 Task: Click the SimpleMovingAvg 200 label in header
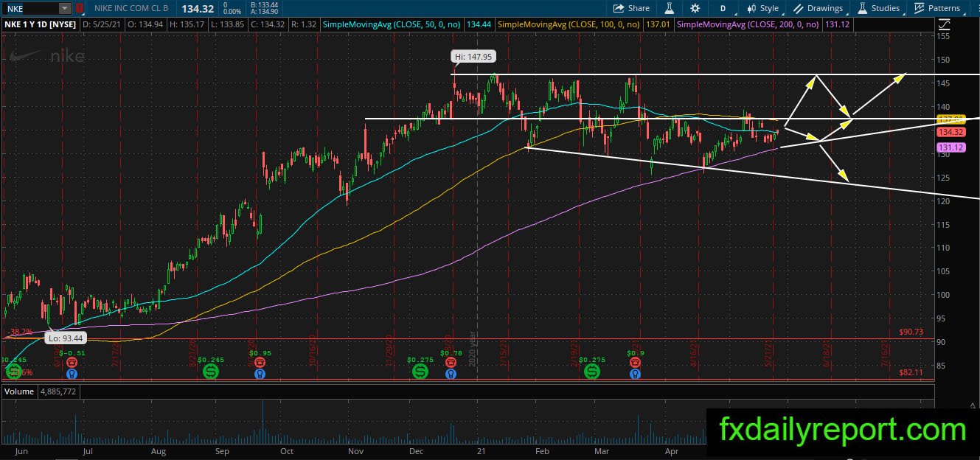click(748, 24)
